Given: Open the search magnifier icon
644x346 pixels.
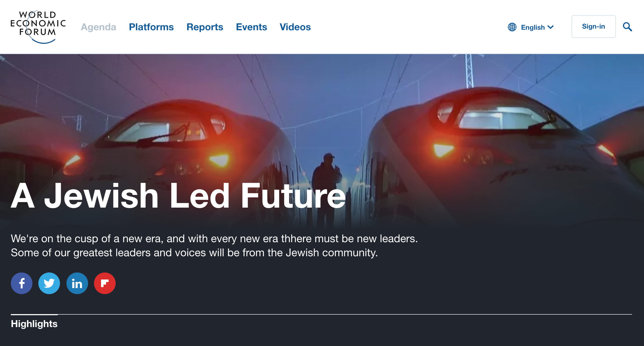Looking at the screenshot, I should (x=627, y=27).
